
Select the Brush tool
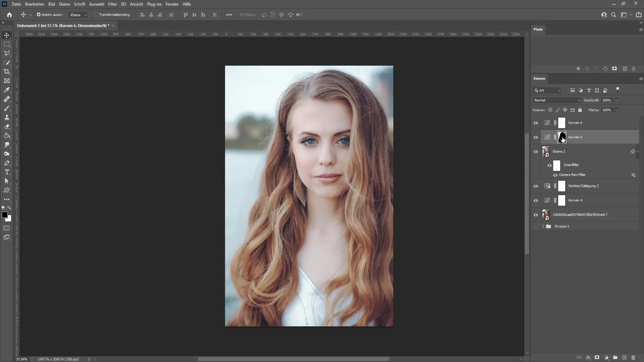[6, 108]
